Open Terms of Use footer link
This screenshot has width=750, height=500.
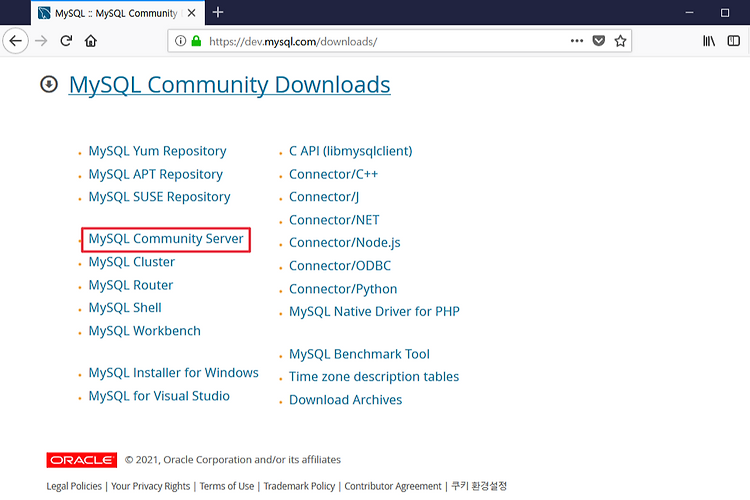(227, 486)
